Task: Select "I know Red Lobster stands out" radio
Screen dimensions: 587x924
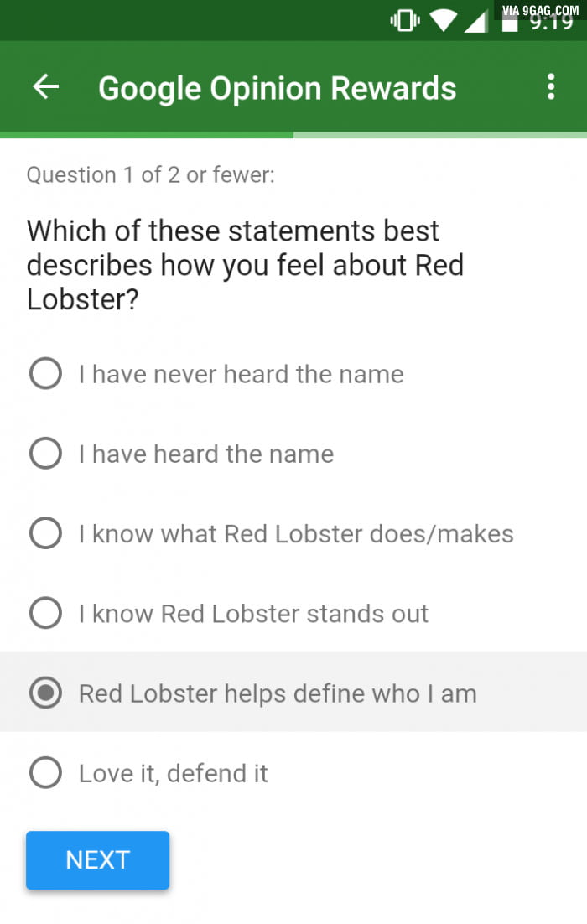Action: tap(45, 613)
